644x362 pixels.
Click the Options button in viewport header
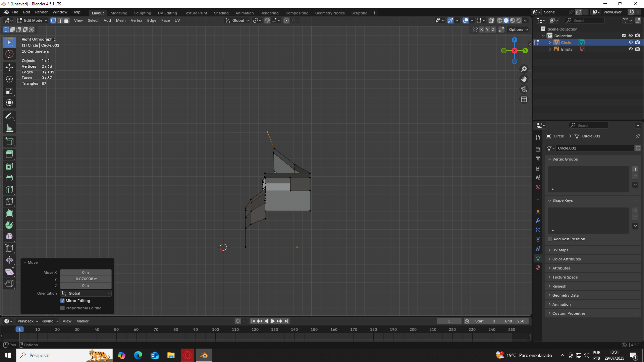coord(518,29)
